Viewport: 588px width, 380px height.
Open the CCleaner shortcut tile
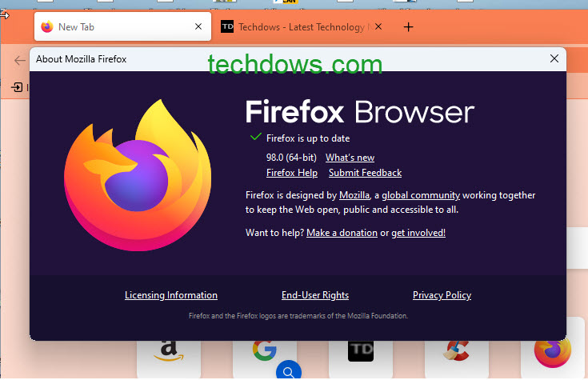coord(456,358)
